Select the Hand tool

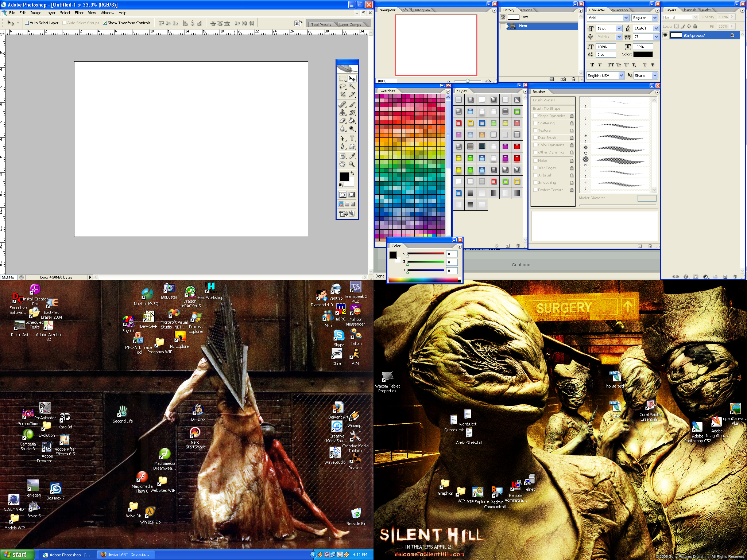tap(342, 164)
